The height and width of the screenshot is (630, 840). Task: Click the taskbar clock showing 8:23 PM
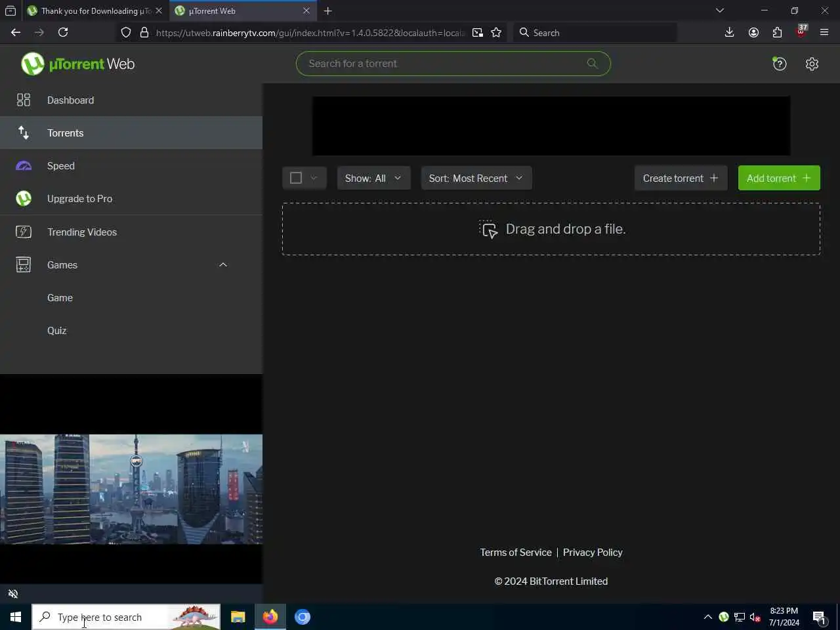[784, 617]
